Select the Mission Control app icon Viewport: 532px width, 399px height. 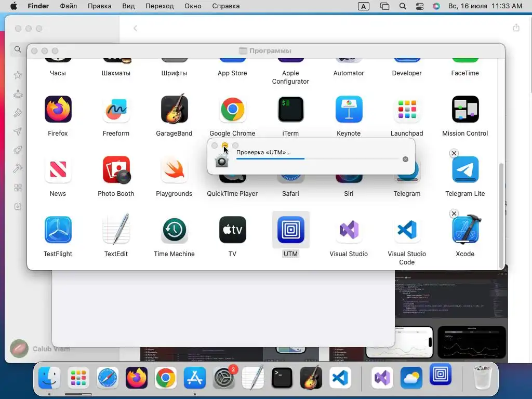[x=465, y=109]
